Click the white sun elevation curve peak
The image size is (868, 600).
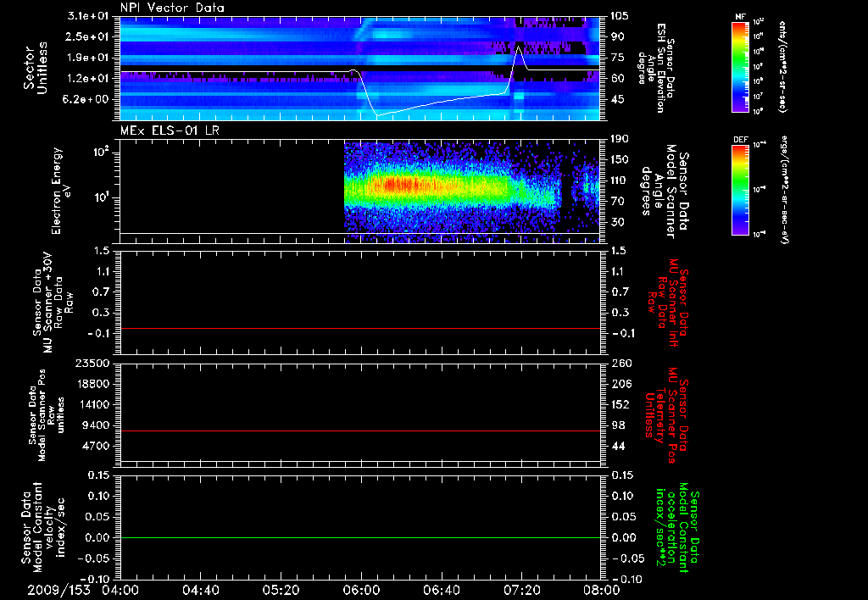coord(518,47)
